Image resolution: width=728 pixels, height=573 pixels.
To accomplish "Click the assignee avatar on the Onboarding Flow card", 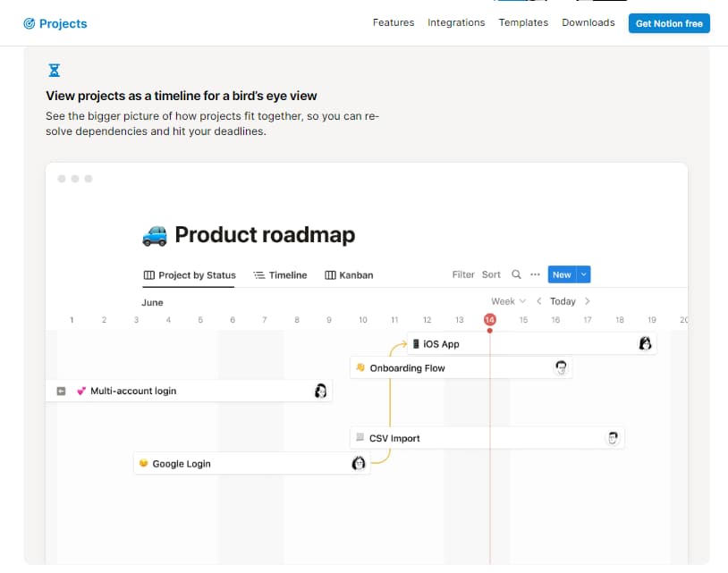I will [x=561, y=367].
